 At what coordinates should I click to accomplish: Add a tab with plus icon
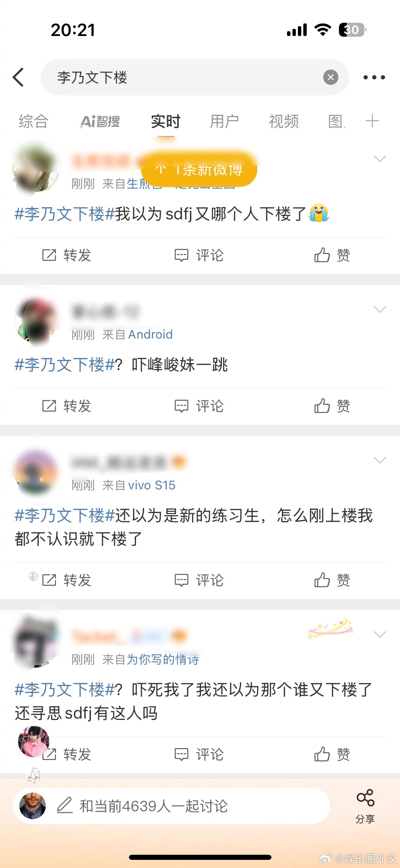pyautogui.click(x=372, y=121)
